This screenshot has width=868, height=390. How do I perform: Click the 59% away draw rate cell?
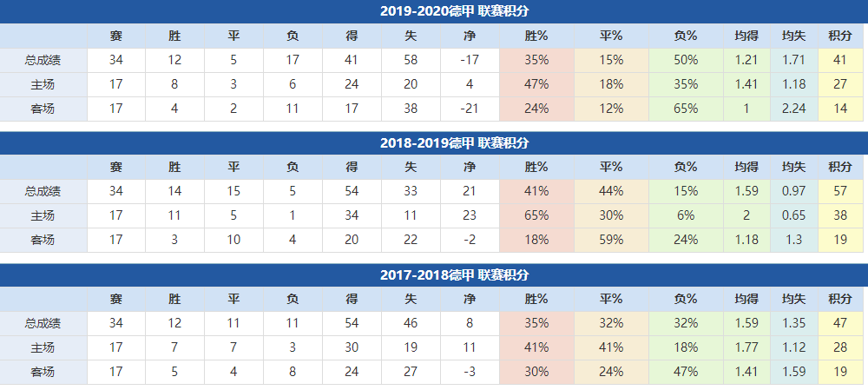(611, 240)
